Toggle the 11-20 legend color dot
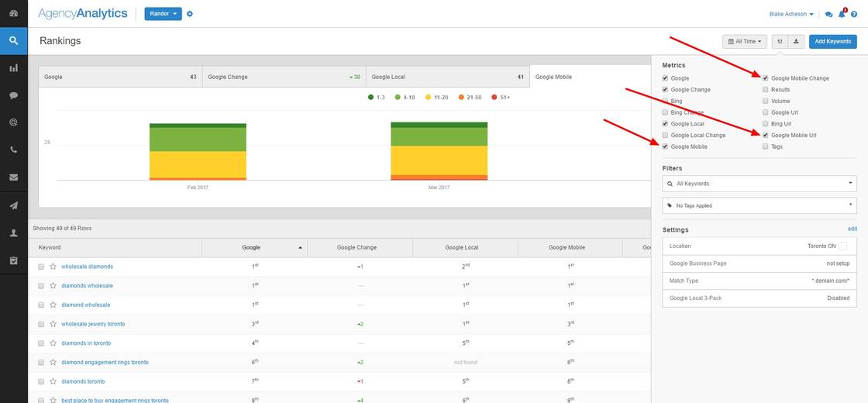The width and height of the screenshot is (868, 403). (x=428, y=98)
